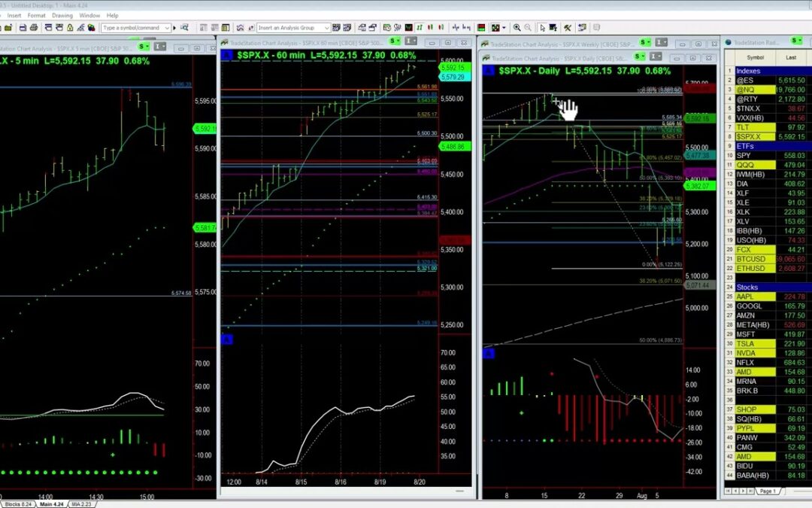The height and width of the screenshot is (508, 812).
Task: Open the Drawing menu
Action: pos(62,16)
